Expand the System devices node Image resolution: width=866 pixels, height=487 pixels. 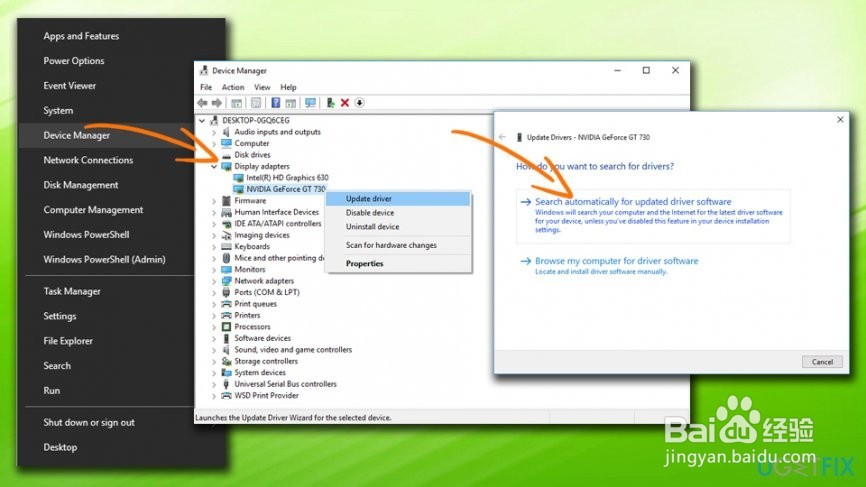pyautogui.click(x=214, y=373)
